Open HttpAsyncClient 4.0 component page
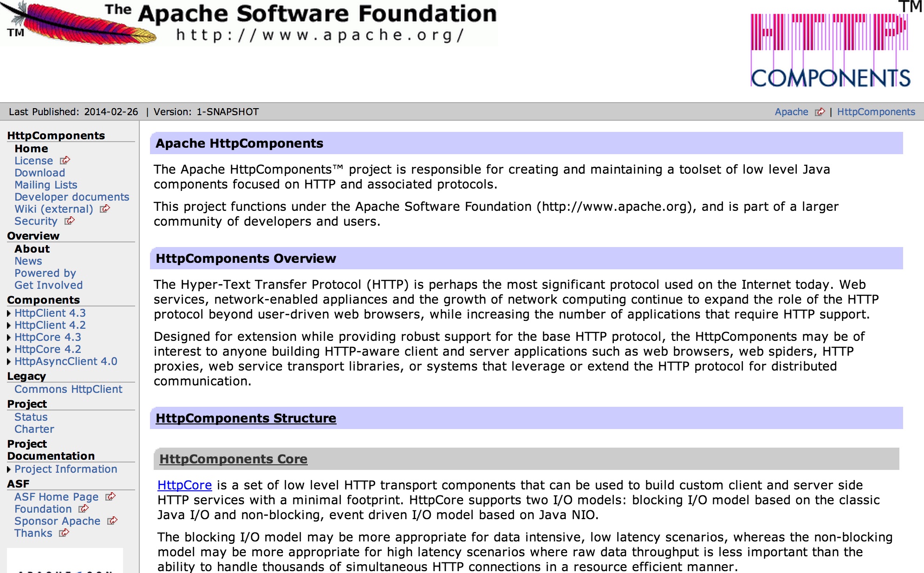Viewport: 924px width, 573px height. [x=66, y=361]
